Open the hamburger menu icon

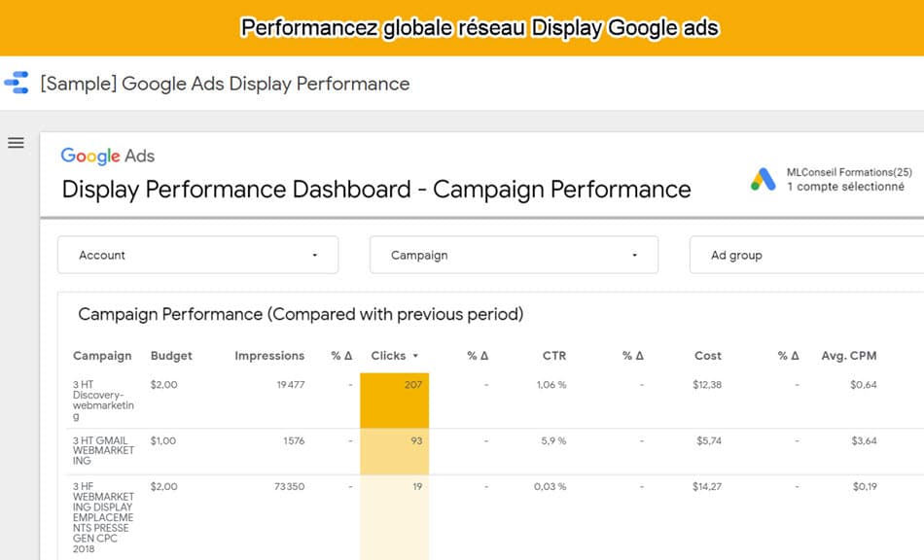(16, 143)
